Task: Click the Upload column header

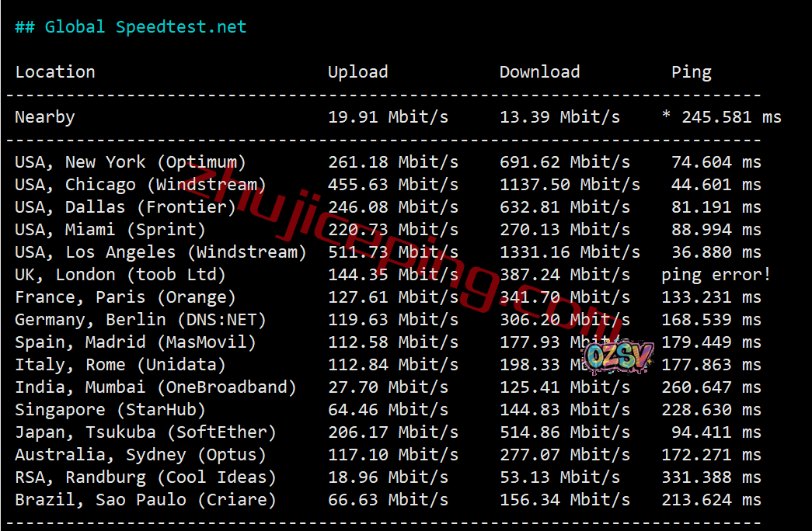Action: tap(358, 72)
